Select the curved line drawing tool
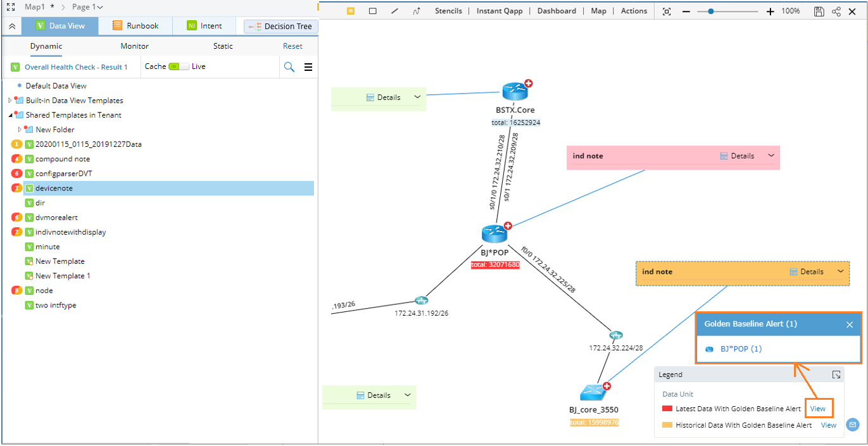The height and width of the screenshot is (446, 868). pyautogui.click(x=417, y=11)
